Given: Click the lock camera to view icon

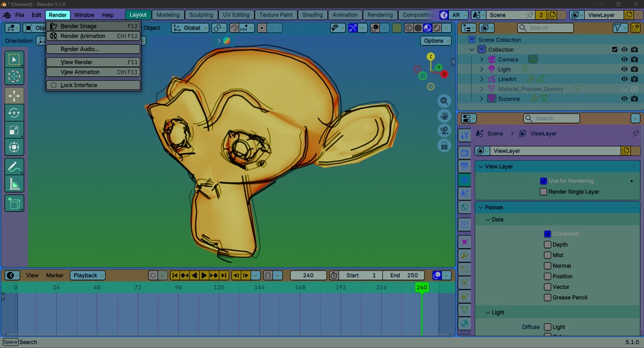Looking at the screenshot, I should coord(444,145).
